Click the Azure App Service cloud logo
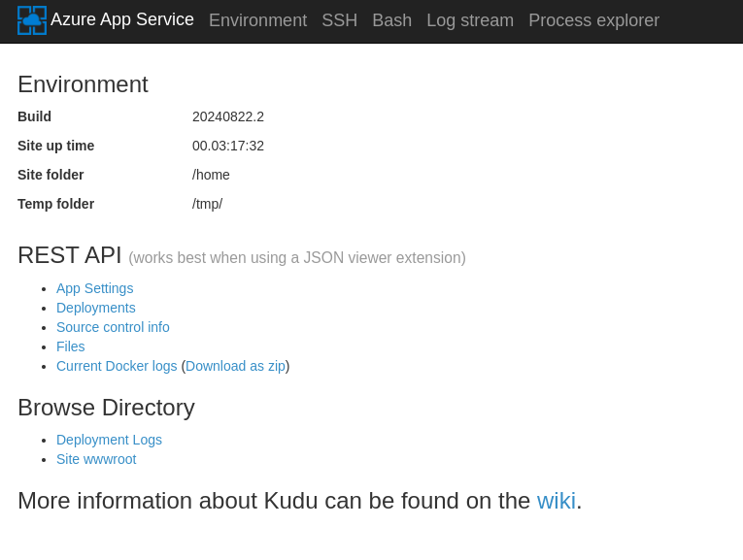 [x=32, y=20]
